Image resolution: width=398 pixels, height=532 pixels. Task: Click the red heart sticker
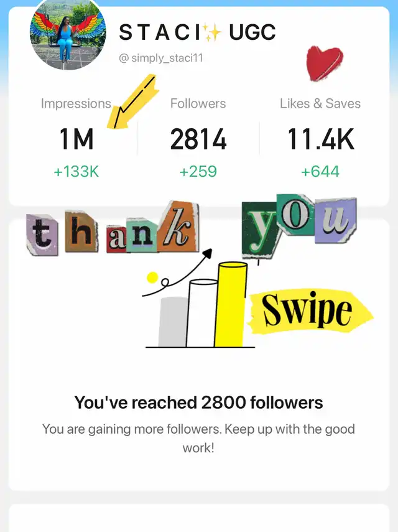(x=324, y=64)
